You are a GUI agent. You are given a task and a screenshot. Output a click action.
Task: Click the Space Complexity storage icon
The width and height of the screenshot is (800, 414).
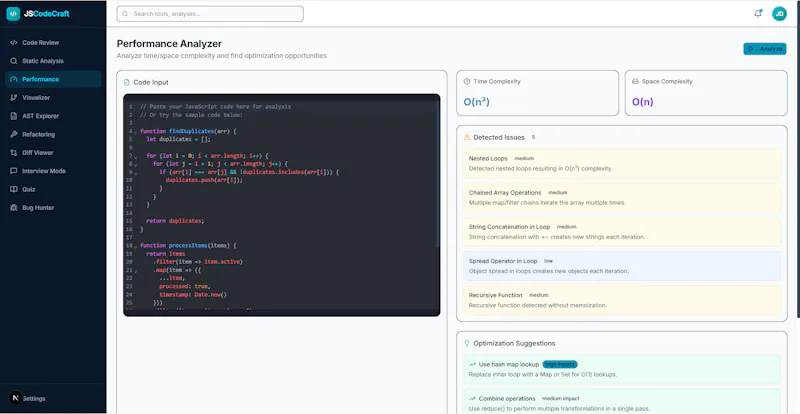[635, 81]
